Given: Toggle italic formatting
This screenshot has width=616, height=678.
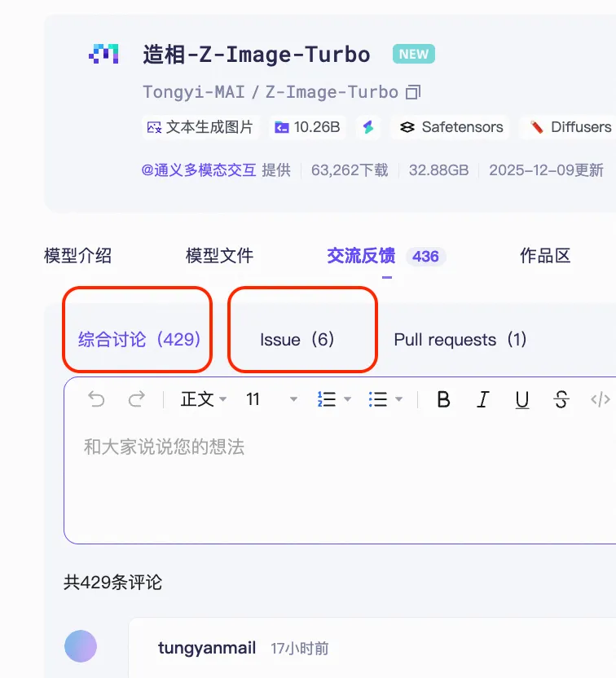Looking at the screenshot, I should click(x=483, y=399).
